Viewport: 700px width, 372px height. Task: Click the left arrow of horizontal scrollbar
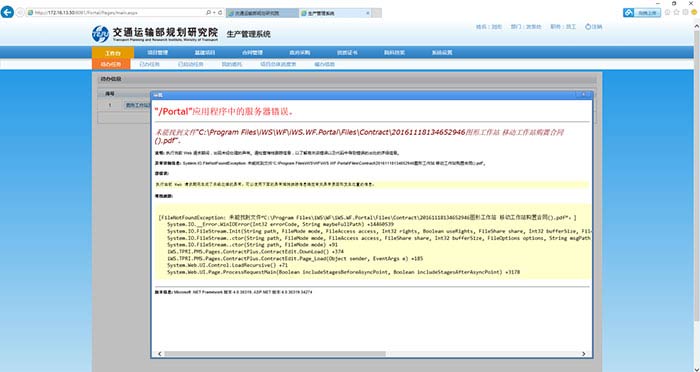pyautogui.click(x=160, y=354)
